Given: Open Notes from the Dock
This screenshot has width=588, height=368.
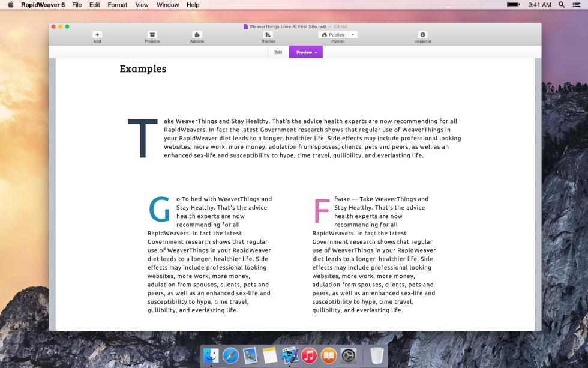Looking at the screenshot, I should point(269,355).
